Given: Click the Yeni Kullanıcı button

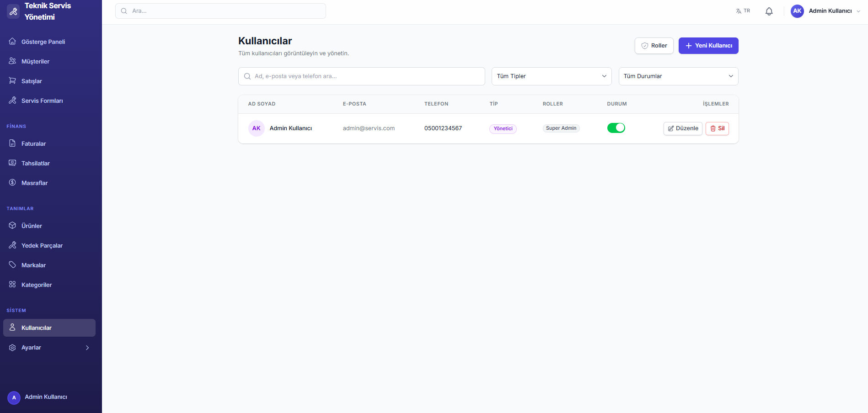Looking at the screenshot, I should [x=708, y=46].
